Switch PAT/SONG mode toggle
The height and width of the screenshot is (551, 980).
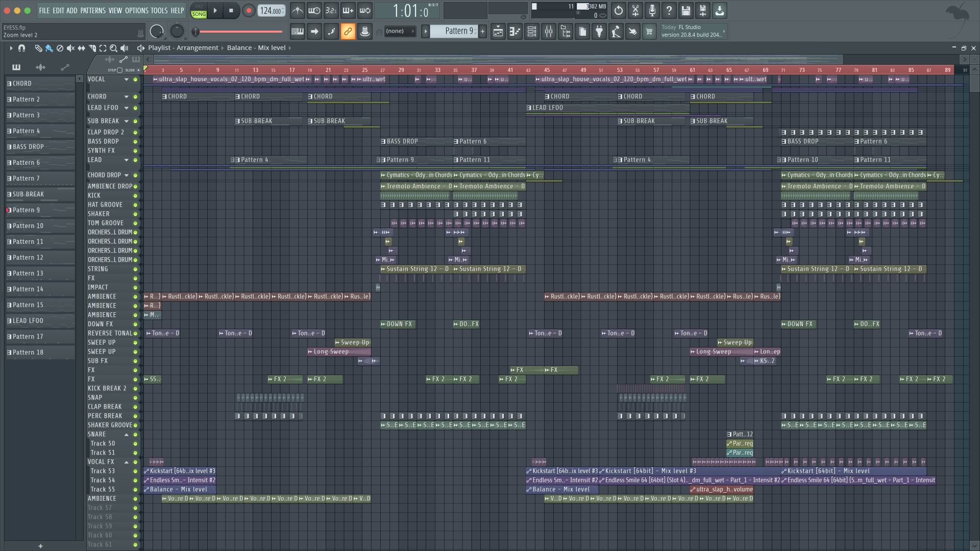point(199,11)
